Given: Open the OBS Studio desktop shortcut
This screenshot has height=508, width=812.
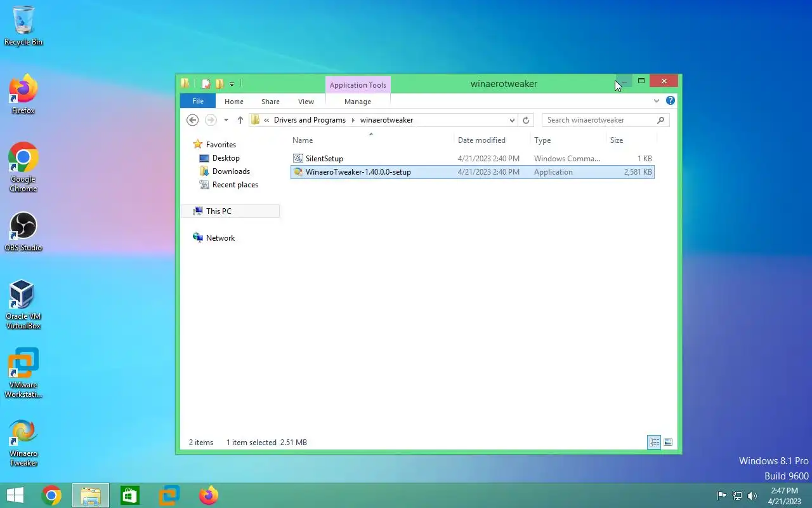Looking at the screenshot, I should point(23,231).
